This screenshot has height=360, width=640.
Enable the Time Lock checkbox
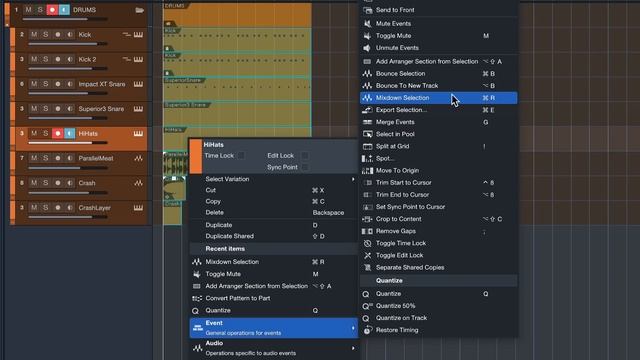(241, 156)
